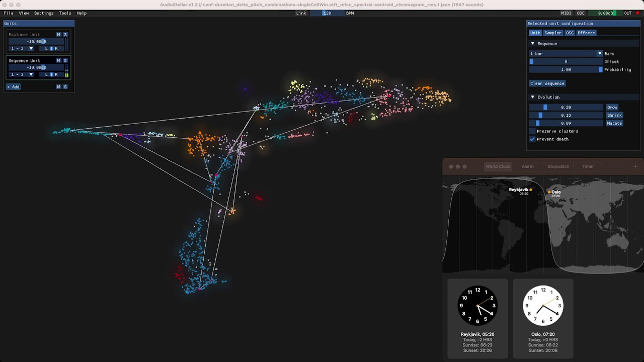The height and width of the screenshot is (362, 644).
Task: Enable Preserve clusters checkbox
Action: [x=532, y=131]
